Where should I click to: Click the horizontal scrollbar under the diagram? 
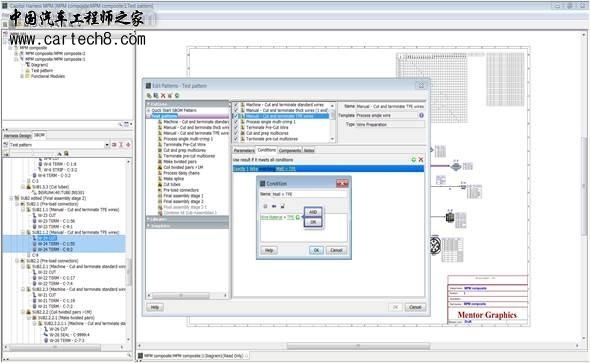pos(358,346)
